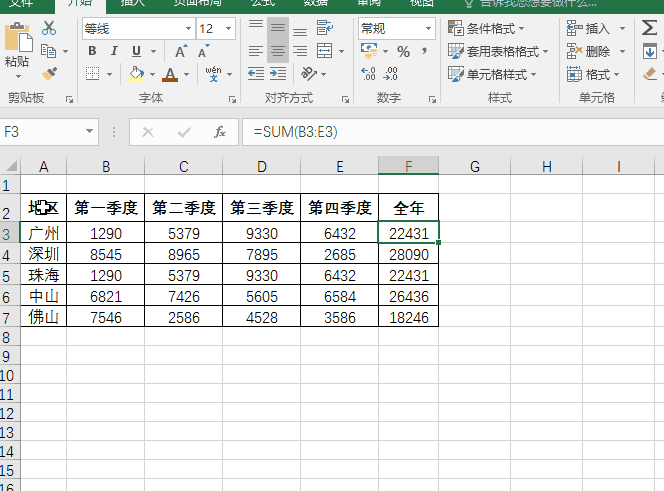Open the 条件格式 conditional formatting menu
The height and width of the screenshot is (491, 664).
click(486, 28)
